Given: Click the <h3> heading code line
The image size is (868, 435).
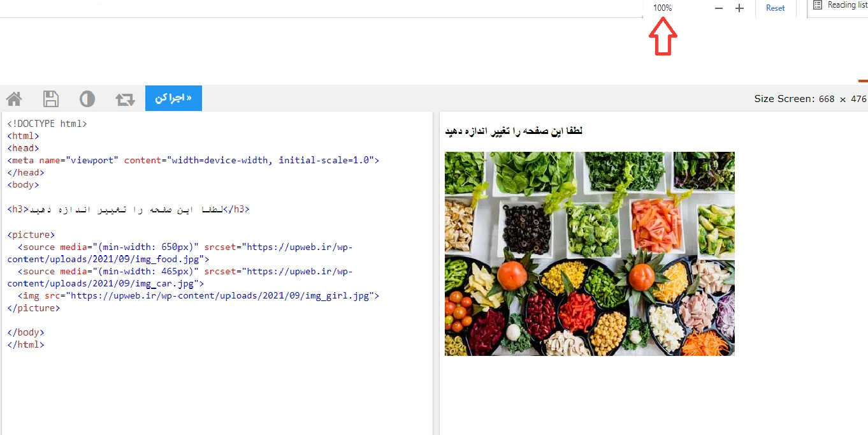Looking at the screenshot, I should (x=128, y=209).
